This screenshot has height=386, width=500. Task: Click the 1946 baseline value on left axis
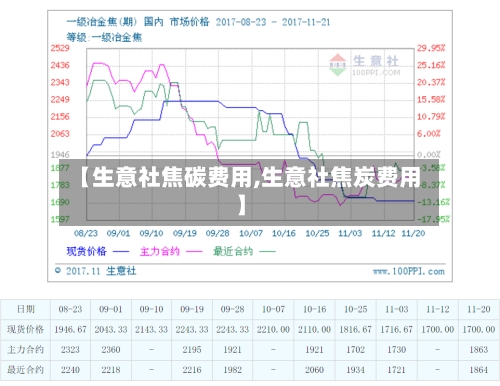(x=60, y=155)
